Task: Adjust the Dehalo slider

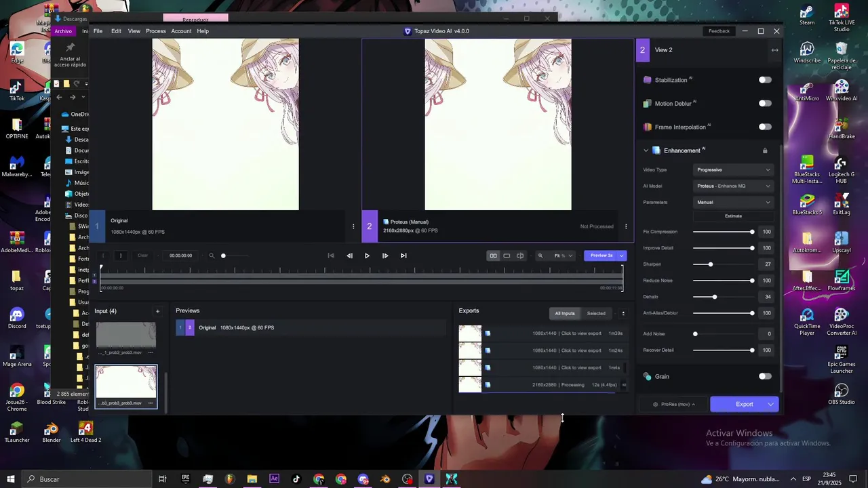Action: click(x=715, y=297)
